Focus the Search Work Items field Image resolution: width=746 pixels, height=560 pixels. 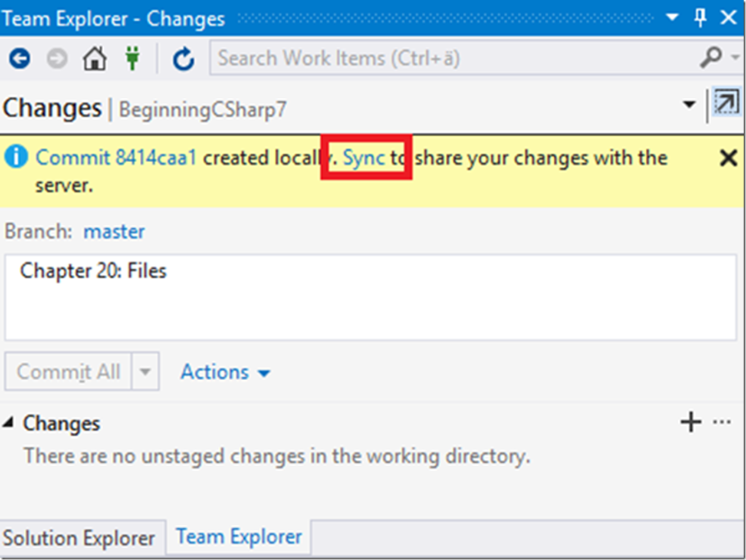[x=454, y=58]
